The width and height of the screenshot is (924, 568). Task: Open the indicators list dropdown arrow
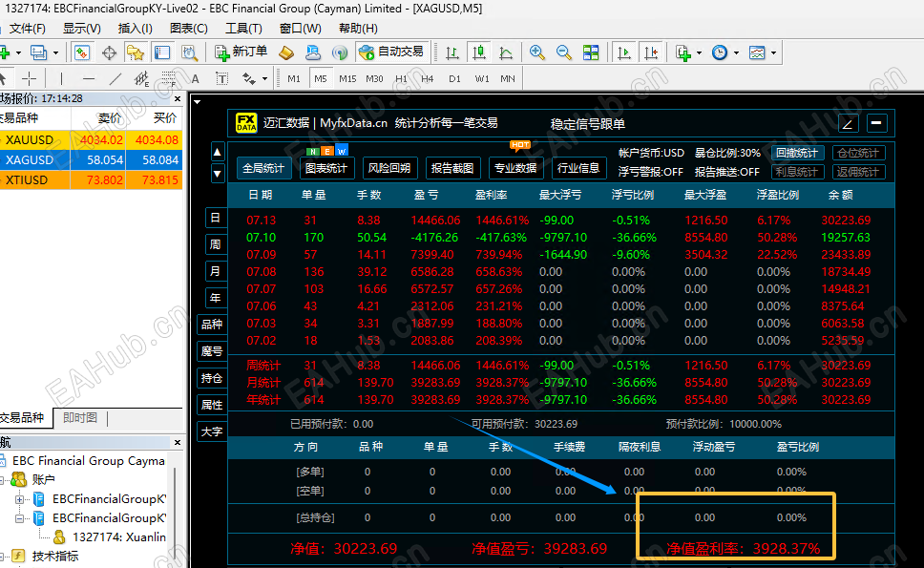pos(699,53)
